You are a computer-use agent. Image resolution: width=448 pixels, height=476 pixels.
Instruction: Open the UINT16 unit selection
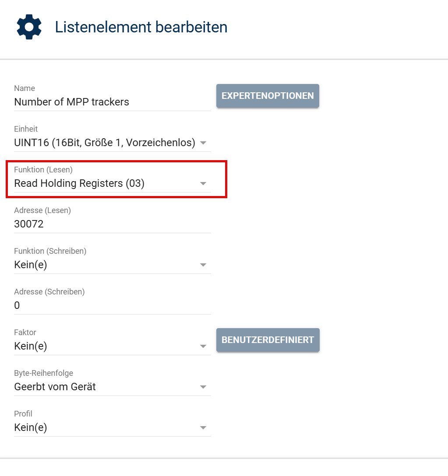104,143
